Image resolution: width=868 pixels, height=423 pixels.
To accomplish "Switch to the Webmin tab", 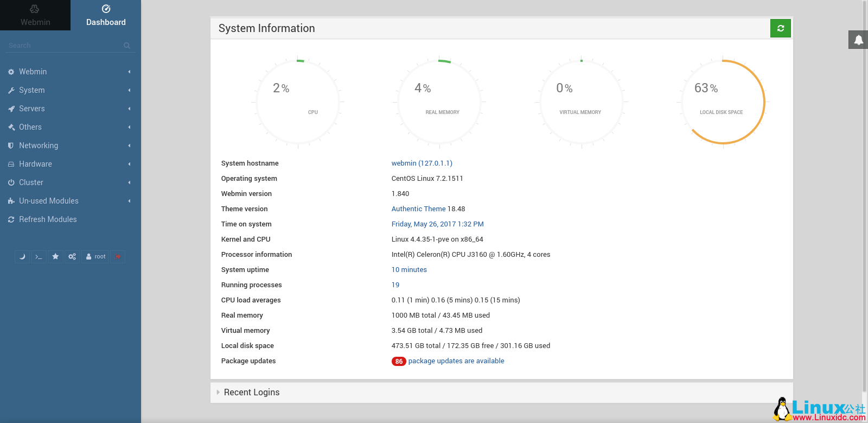I will click(x=35, y=15).
